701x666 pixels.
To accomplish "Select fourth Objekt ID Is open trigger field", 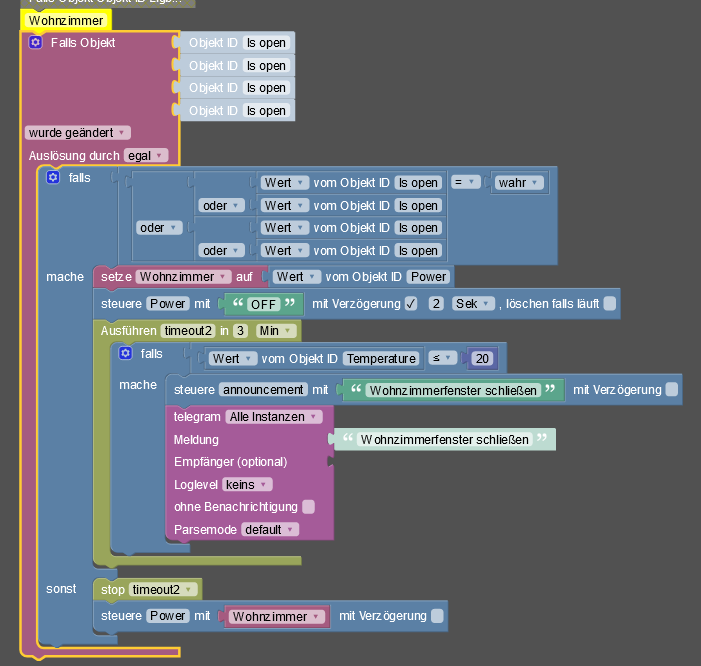I will [x=266, y=110].
